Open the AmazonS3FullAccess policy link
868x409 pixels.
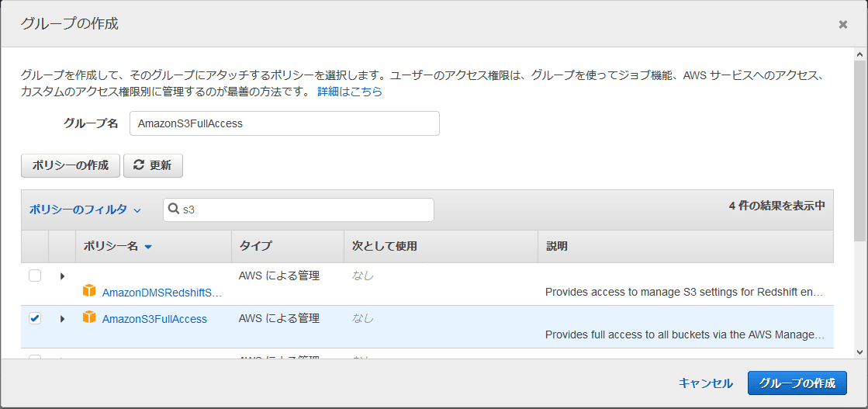coord(154,319)
